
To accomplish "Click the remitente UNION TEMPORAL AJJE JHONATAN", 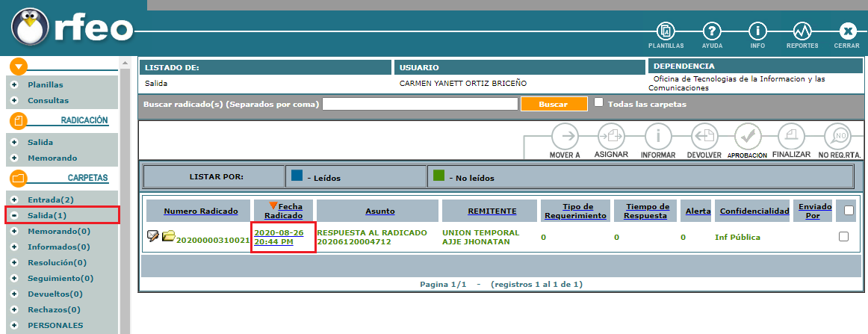I will tap(481, 237).
